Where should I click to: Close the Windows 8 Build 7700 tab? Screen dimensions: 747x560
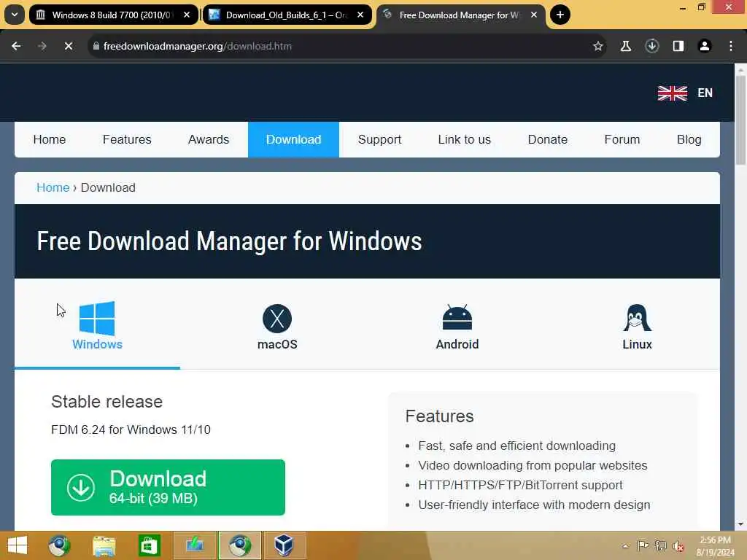click(187, 15)
